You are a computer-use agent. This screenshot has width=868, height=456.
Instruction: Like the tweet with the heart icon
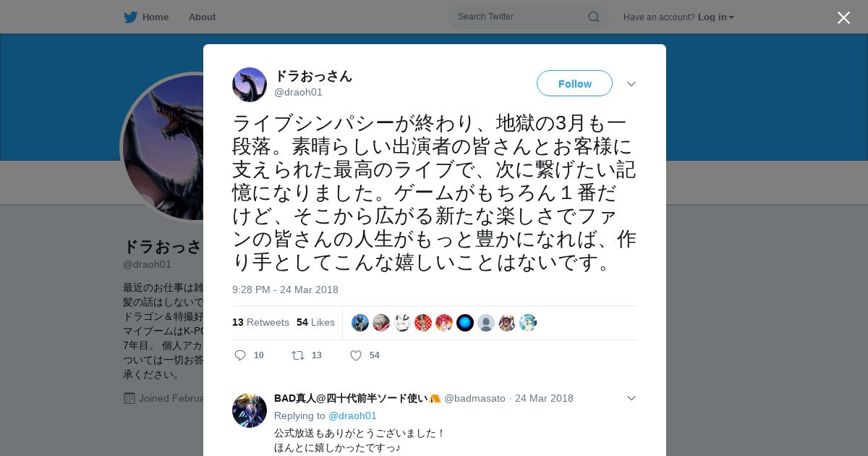(355, 355)
